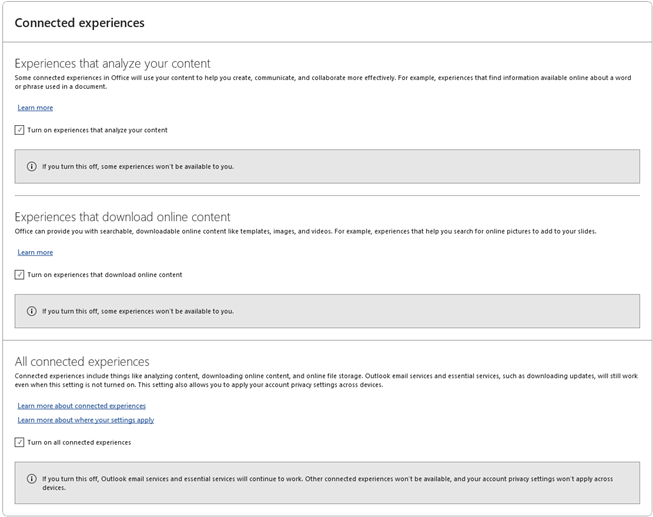
Task: Click 'Experiences that download online content' heading
Action: 122,216
